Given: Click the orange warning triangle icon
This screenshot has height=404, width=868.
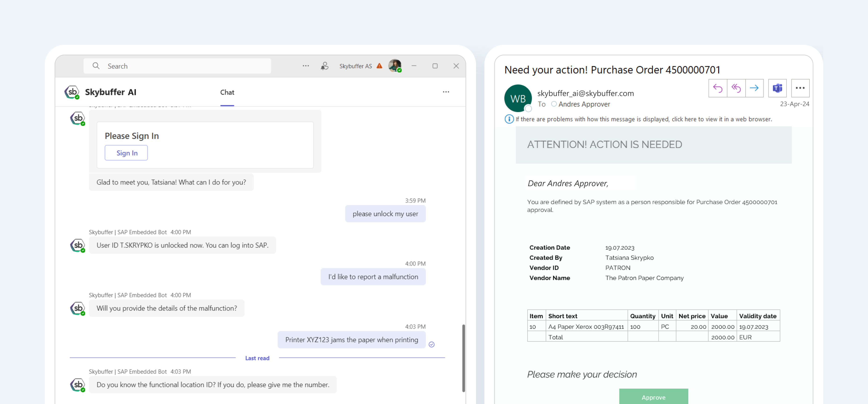Looking at the screenshot, I should tap(379, 66).
